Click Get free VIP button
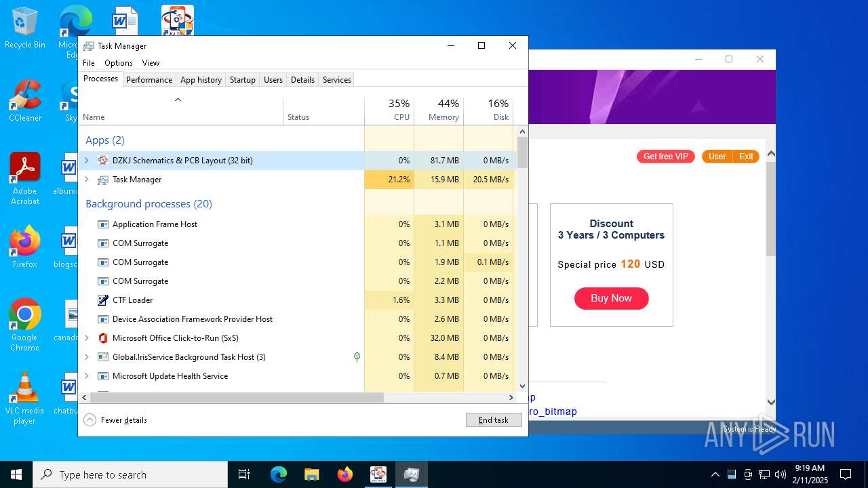This screenshot has height=488, width=868. point(666,157)
